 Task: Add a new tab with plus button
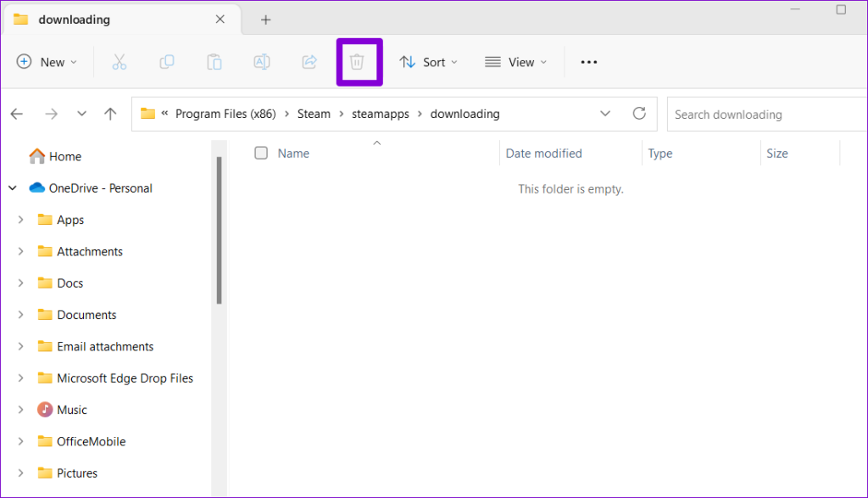tap(265, 20)
